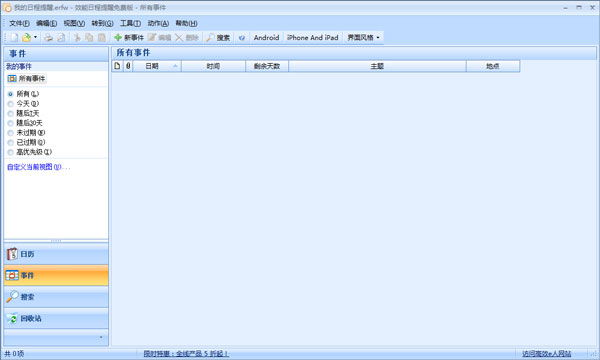This screenshot has width=600, height=360.
Task: Click the Android toolbar button
Action: click(x=266, y=37)
